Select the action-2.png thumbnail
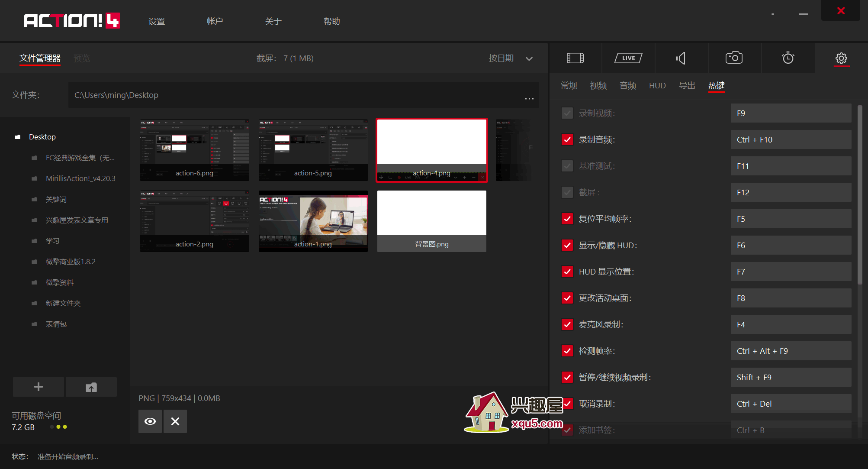868x469 pixels. click(x=195, y=221)
